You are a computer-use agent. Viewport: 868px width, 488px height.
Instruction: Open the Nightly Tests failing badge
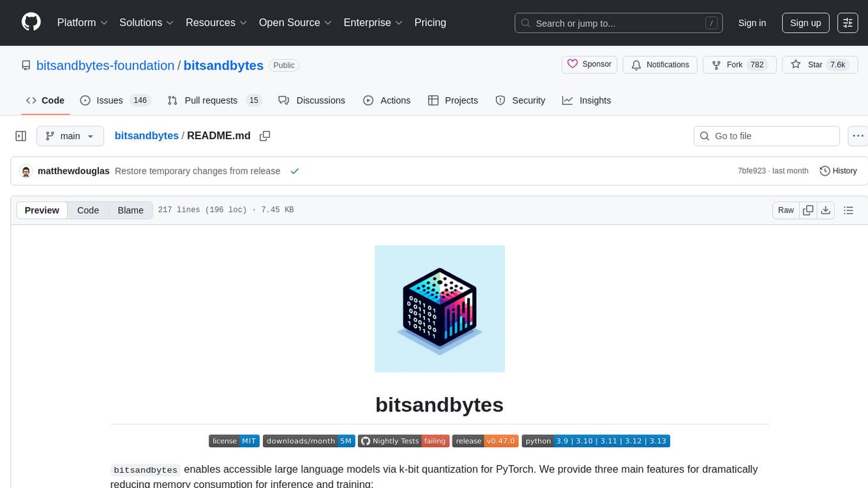coord(403,441)
